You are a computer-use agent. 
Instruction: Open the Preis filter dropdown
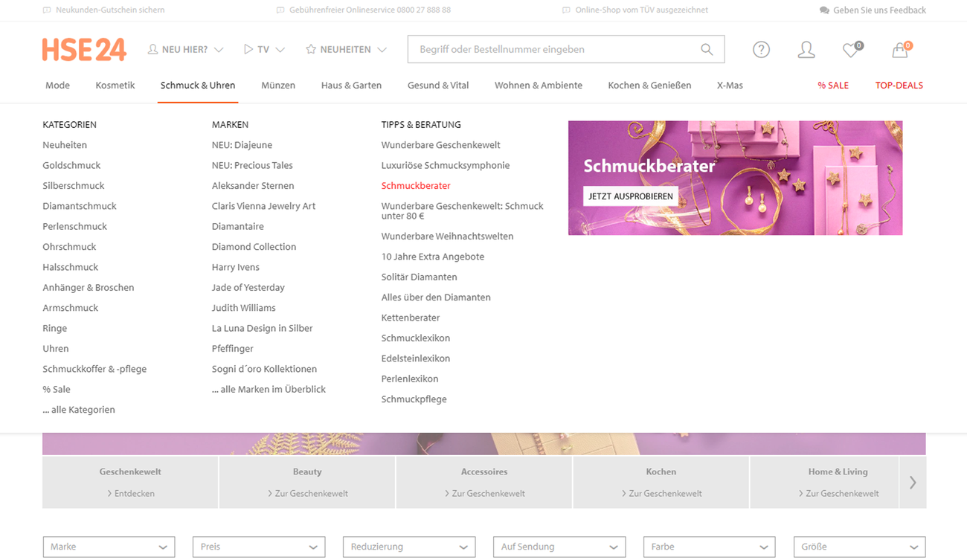pyautogui.click(x=259, y=547)
